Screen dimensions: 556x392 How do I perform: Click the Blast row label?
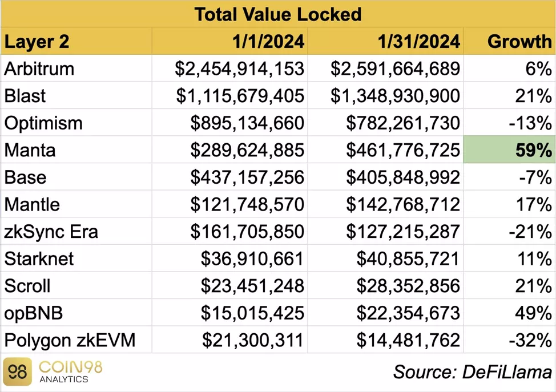click(25, 96)
